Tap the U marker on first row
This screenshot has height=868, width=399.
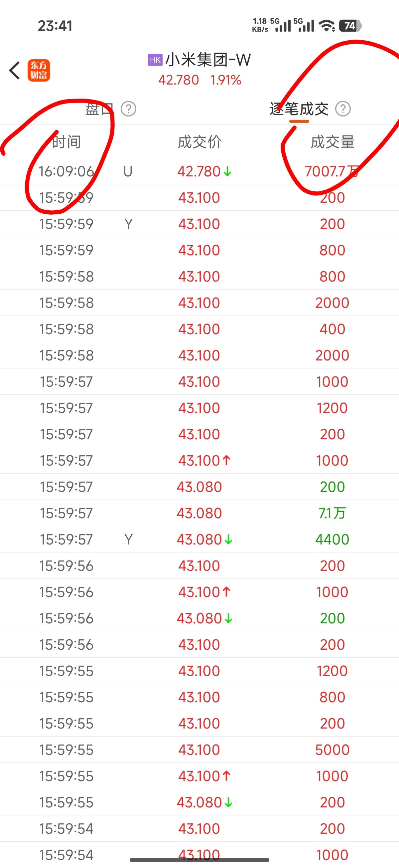coord(128,171)
